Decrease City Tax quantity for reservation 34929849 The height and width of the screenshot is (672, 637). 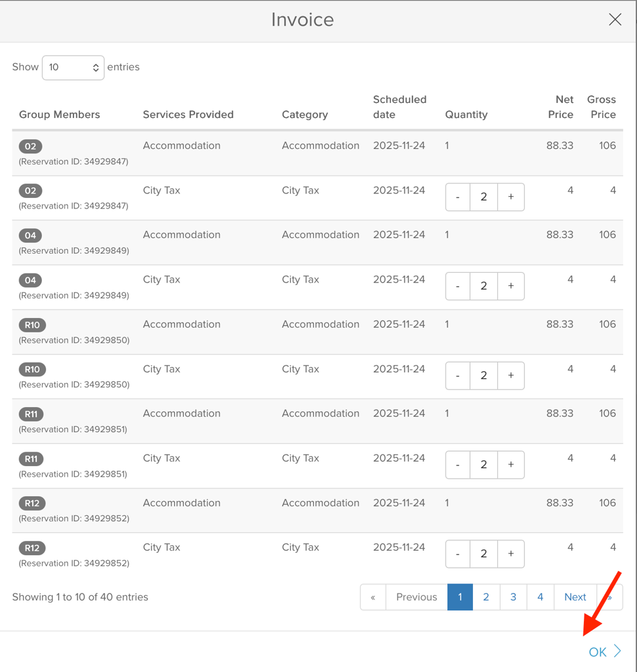pyautogui.click(x=458, y=287)
